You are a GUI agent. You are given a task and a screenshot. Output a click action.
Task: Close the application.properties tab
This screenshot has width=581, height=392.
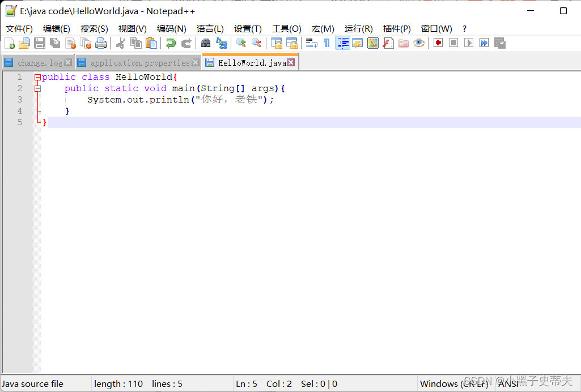coord(196,62)
